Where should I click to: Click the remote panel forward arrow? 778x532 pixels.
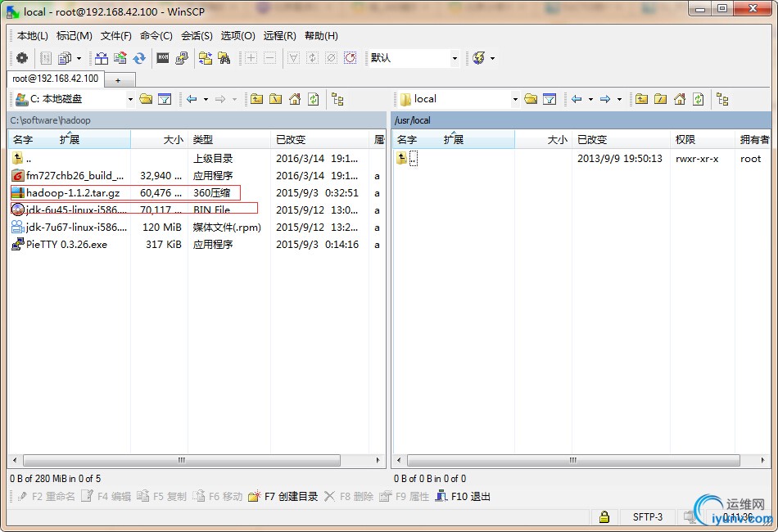click(x=605, y=99)
